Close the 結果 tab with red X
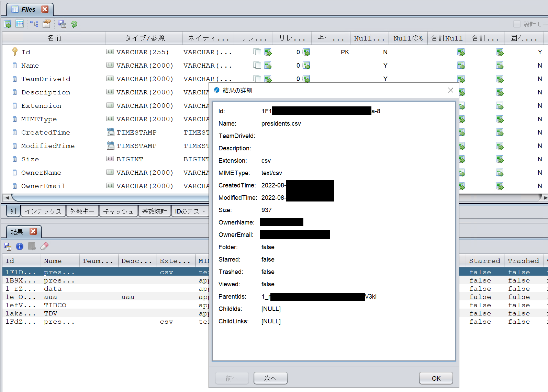 33,232
